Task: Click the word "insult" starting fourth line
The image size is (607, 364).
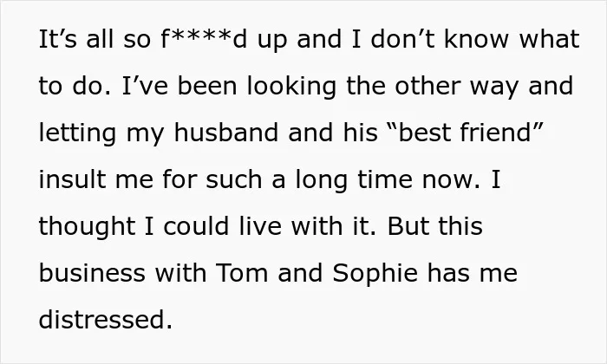Action: [x=72, y=179]
